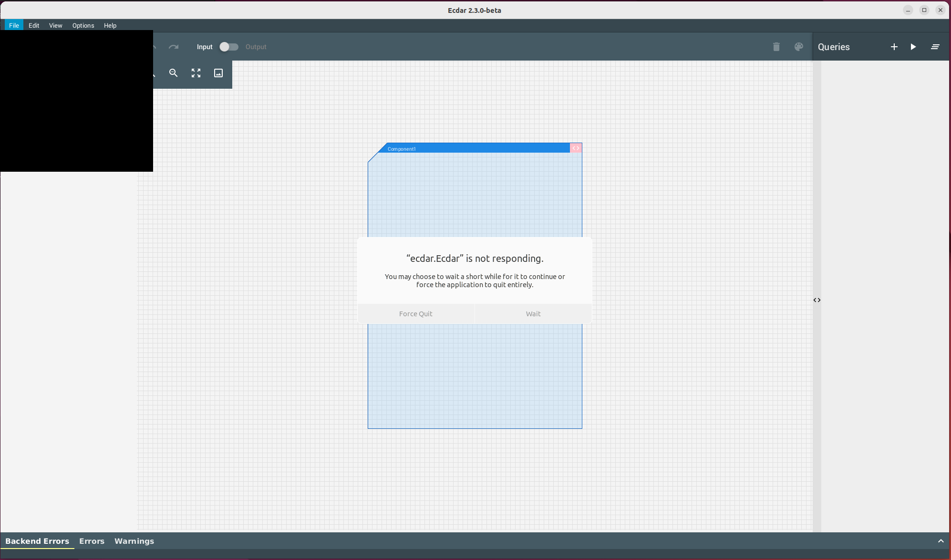Switch to the Backend Errors tab

tap(37, 541)
